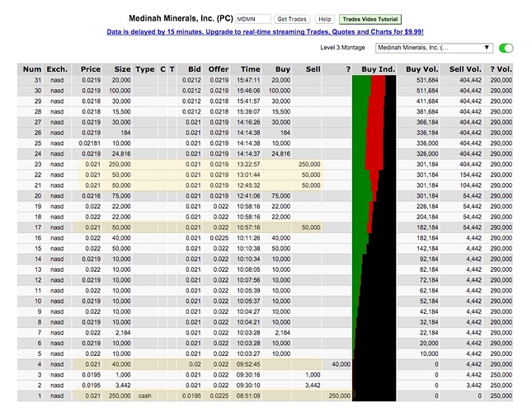
Task: Toggle the green Level 3 Montage switch
Action: coord(506,48)
